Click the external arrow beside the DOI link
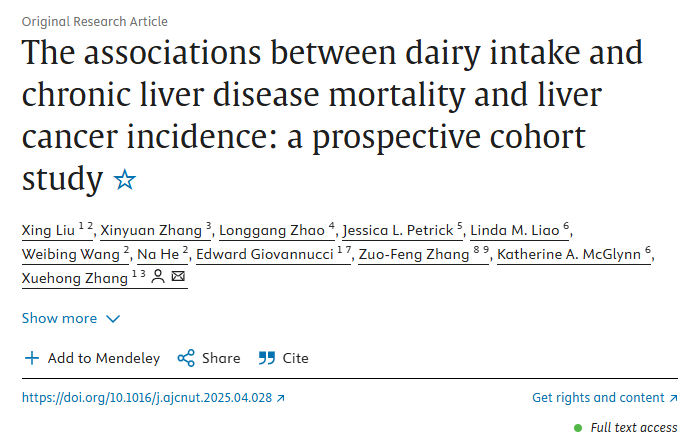Viewport: 695px width, 444px height. tap(281, 398)
